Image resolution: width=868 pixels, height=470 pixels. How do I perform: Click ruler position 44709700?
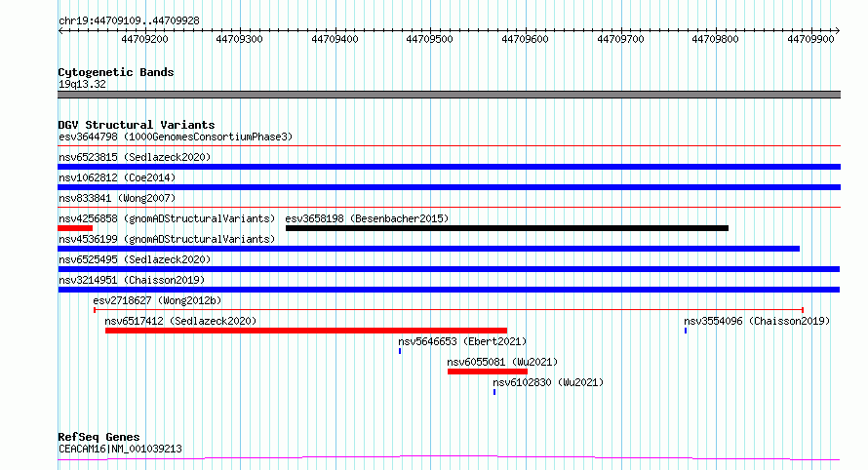[620, 39]
